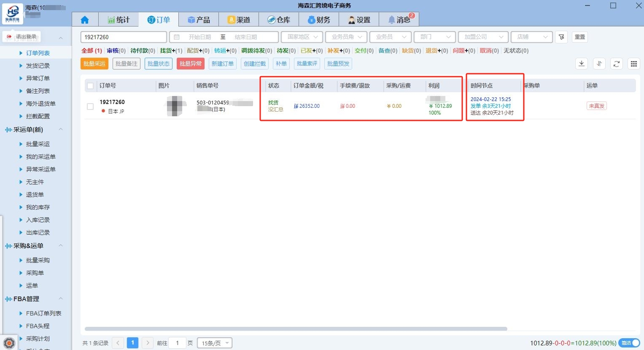The width and height of the screenshot is (644, 350).
Task: Check the select-all header checkbox
Action: (x=90, y=86)
